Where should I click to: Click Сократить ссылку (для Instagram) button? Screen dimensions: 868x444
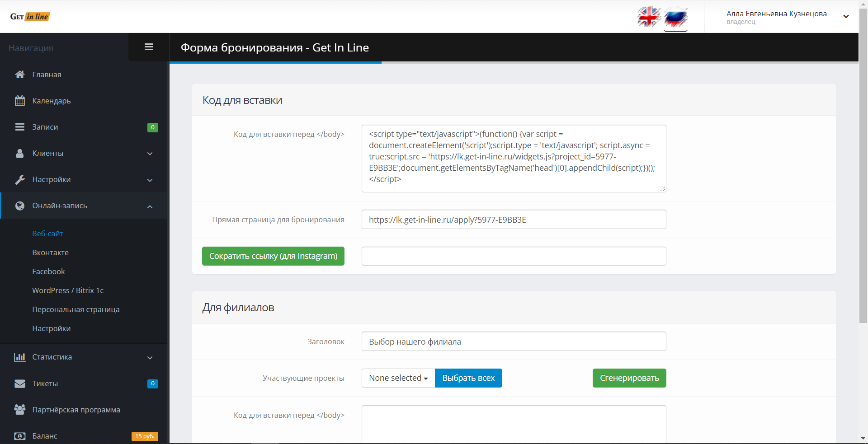click(x=273, y=256)
